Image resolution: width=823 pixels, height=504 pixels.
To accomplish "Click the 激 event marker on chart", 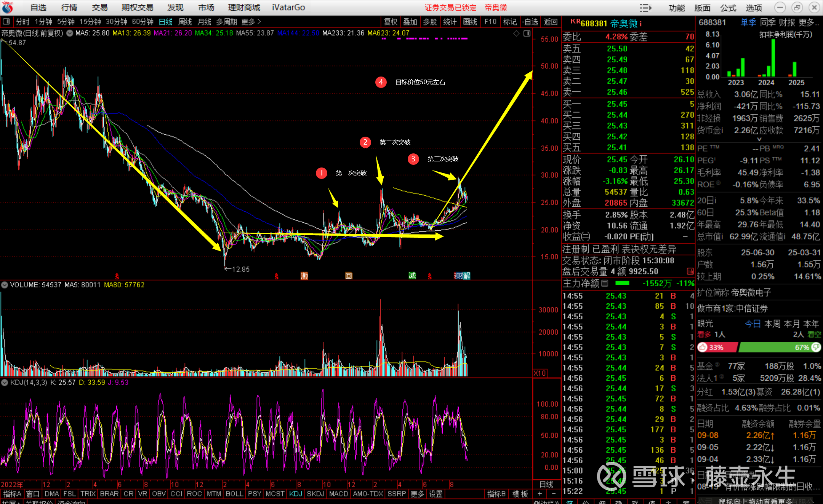I will pos(304,276).
